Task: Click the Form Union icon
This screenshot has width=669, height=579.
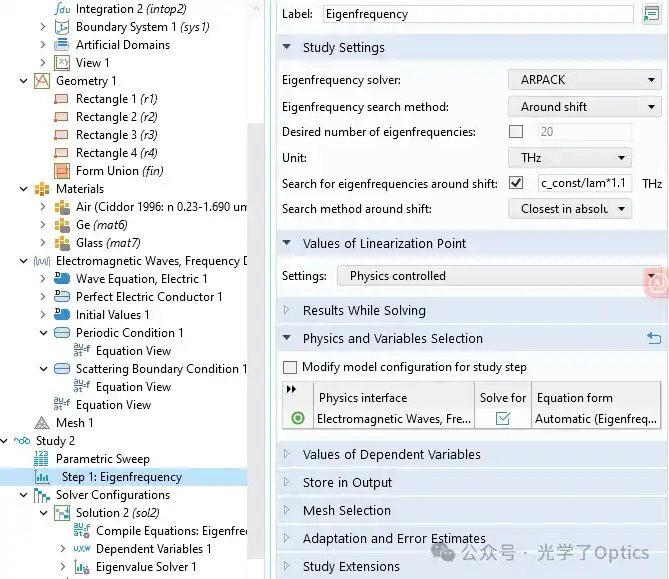Action: tap(61, 171)
